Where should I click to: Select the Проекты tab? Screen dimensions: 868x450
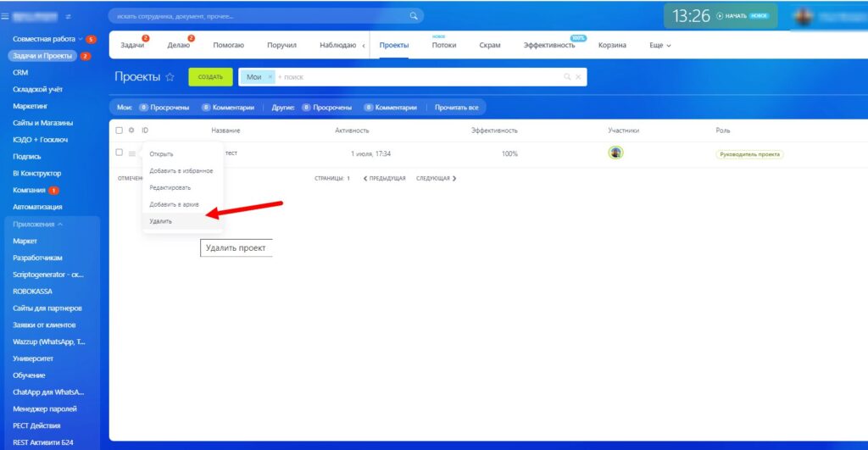click(394, 46)
